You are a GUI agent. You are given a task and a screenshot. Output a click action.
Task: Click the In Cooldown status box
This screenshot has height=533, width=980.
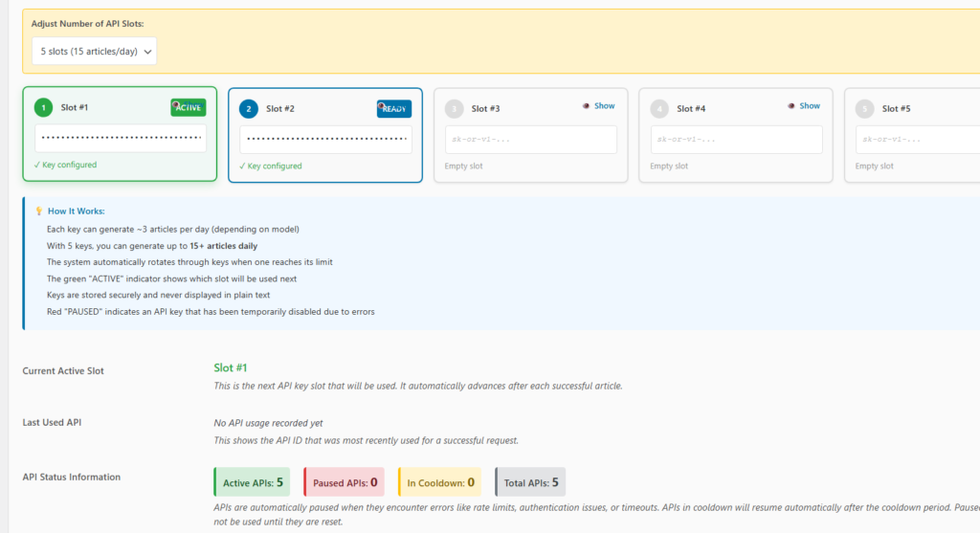point(440,482)
